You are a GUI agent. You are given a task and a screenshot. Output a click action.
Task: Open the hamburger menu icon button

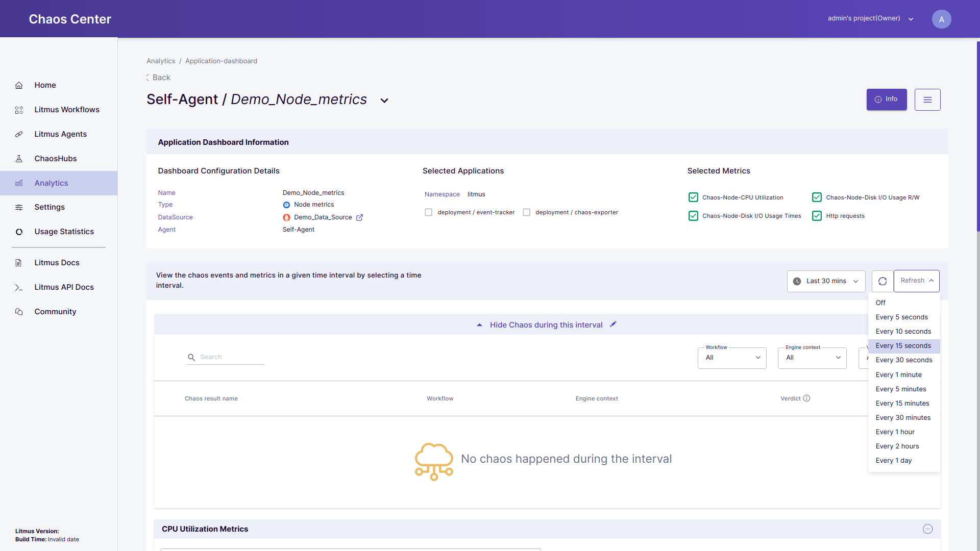927,100
